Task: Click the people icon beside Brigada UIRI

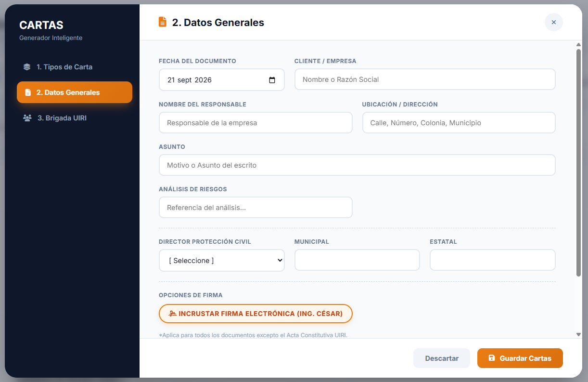Action: pos(27,118)
